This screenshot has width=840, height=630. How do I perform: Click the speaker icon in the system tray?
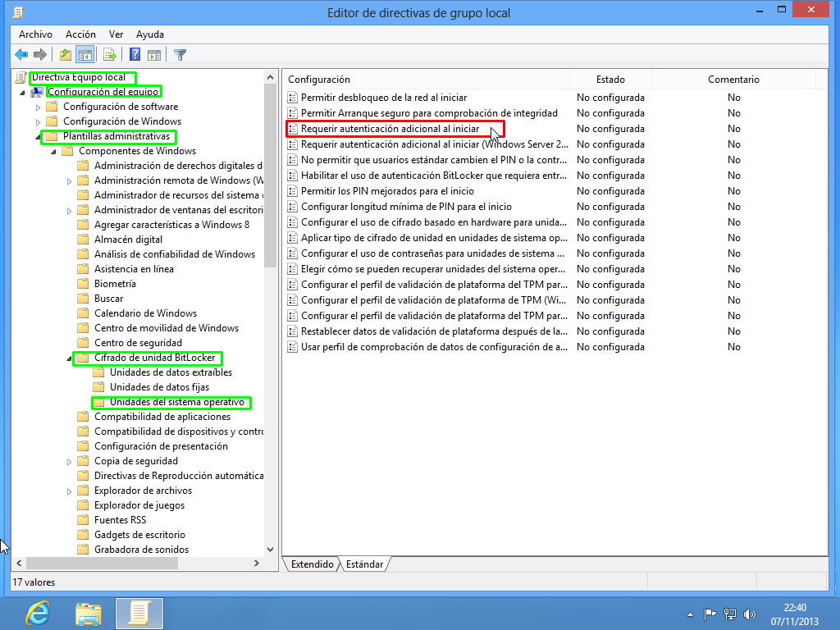(750, 613)
